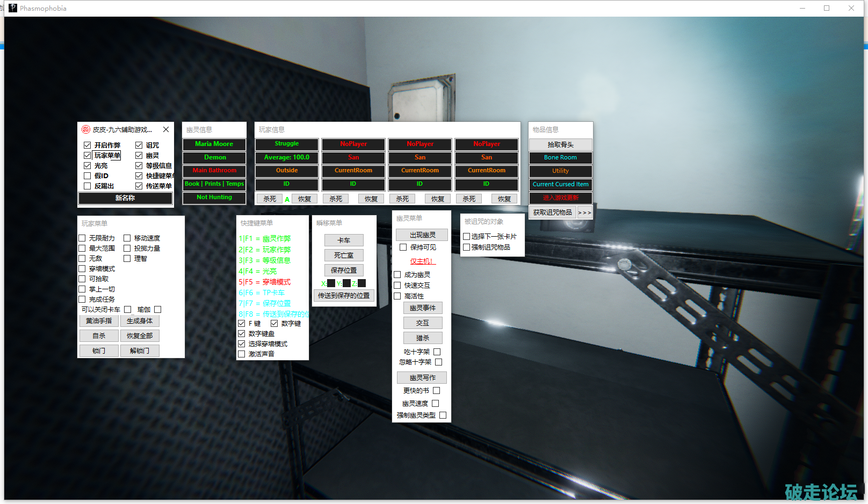Click the 卡车 teleport button

[344, 240]
